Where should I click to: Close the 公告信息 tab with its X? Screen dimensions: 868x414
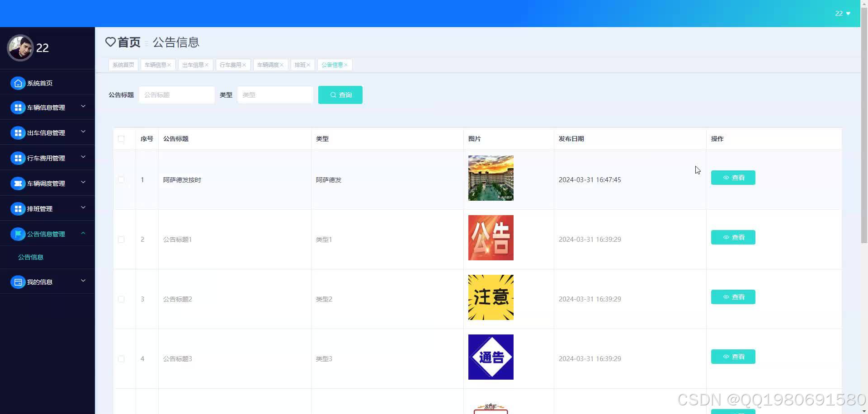point(346,65)
